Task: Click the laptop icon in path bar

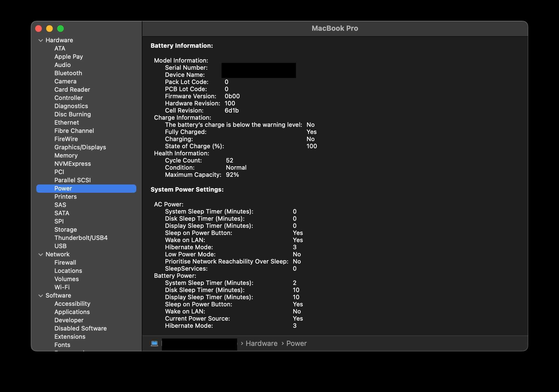Action: pyautogui.click(x=154, y=343)
